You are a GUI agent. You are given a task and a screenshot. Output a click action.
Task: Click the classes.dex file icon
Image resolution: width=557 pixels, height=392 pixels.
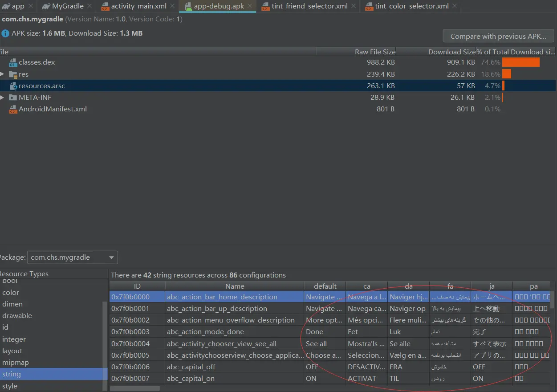13,62
